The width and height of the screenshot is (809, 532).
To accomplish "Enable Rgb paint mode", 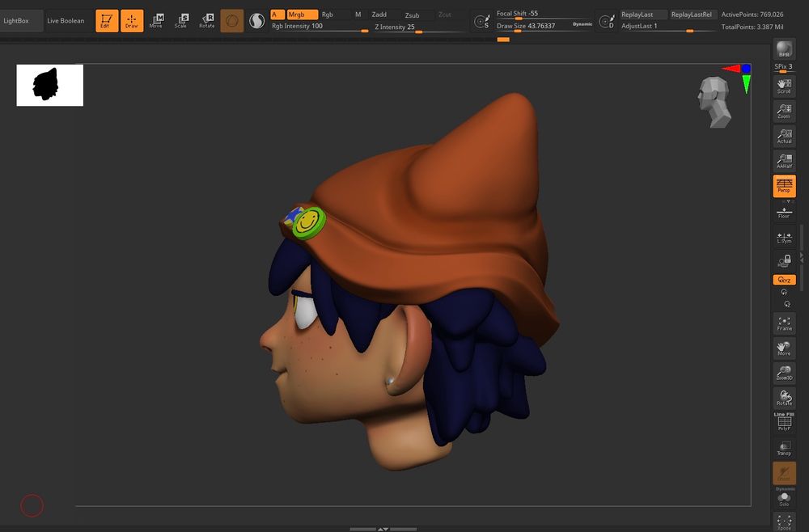I will click(x=328, y=15).
